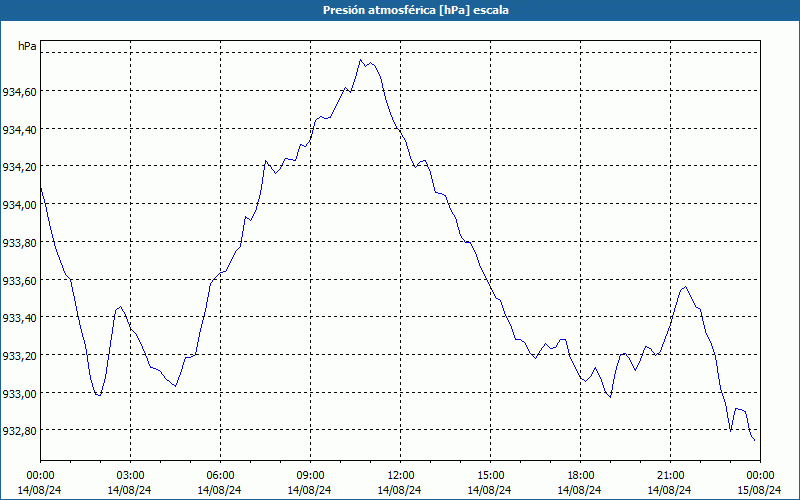Screen dimensions: 800x500
Task: Click the 'hPa' unit label
Action: coord(27,46)
